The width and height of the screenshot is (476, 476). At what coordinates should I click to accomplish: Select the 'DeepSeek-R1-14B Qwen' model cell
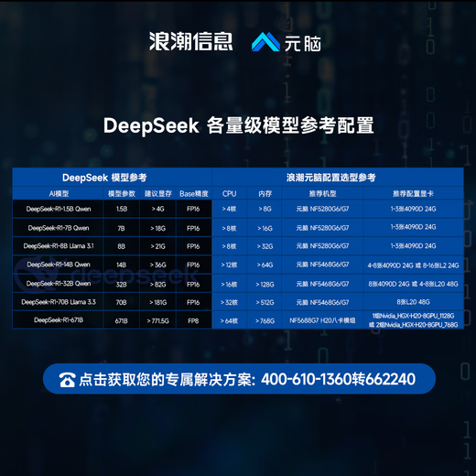click(59, 265)
